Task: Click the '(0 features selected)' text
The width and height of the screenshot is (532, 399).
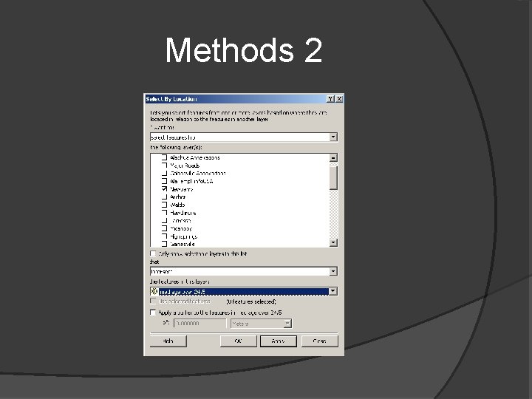Action: tap(251, 301)
